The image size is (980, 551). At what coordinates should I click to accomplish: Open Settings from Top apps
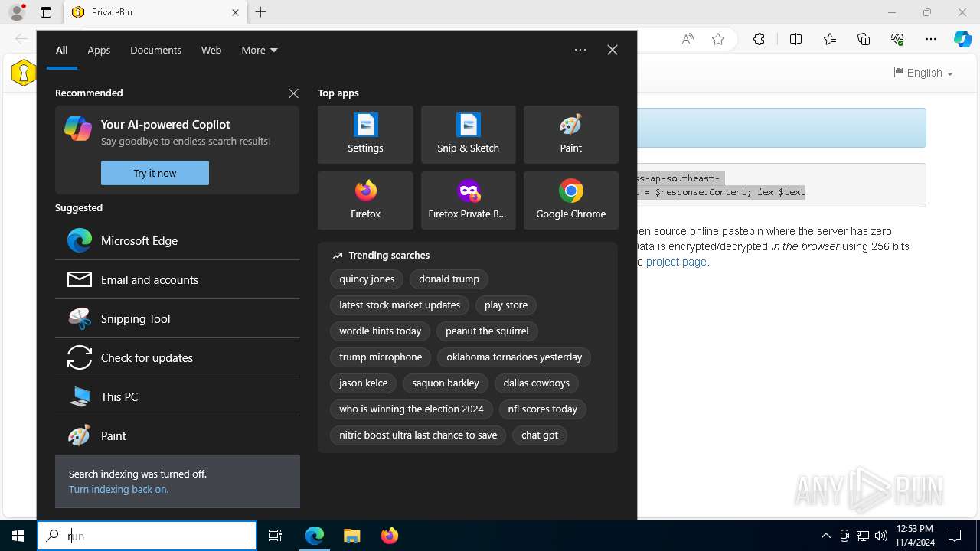pyautogui.click(x=365, y=135)
